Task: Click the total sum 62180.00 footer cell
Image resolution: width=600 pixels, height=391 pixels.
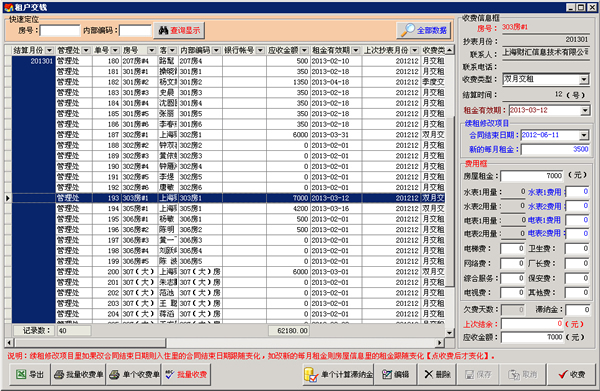Action: tap(289, 331)
